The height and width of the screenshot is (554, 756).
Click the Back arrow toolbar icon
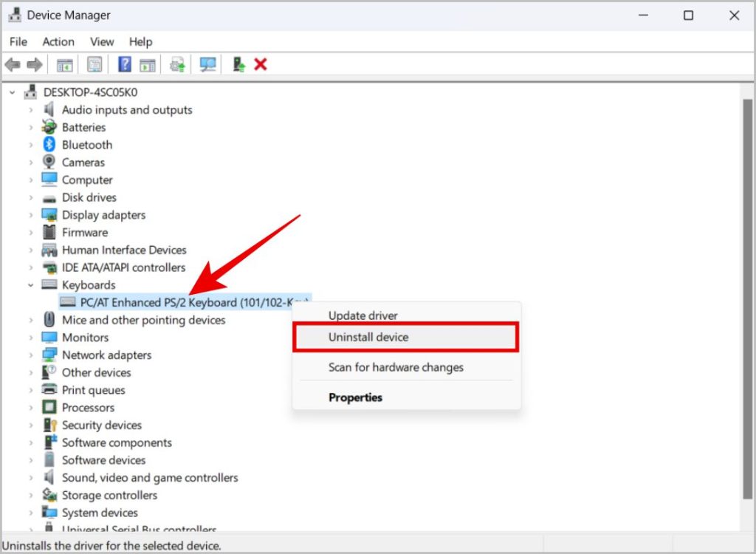point(13,64)
